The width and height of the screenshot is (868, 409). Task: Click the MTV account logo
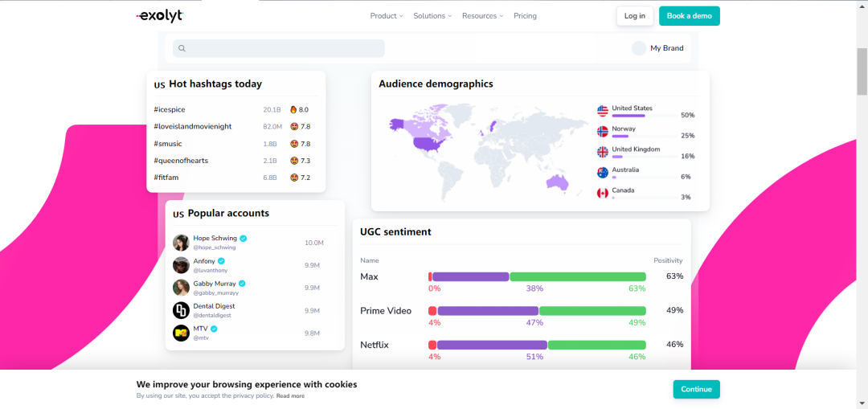(x=181, y=333)
